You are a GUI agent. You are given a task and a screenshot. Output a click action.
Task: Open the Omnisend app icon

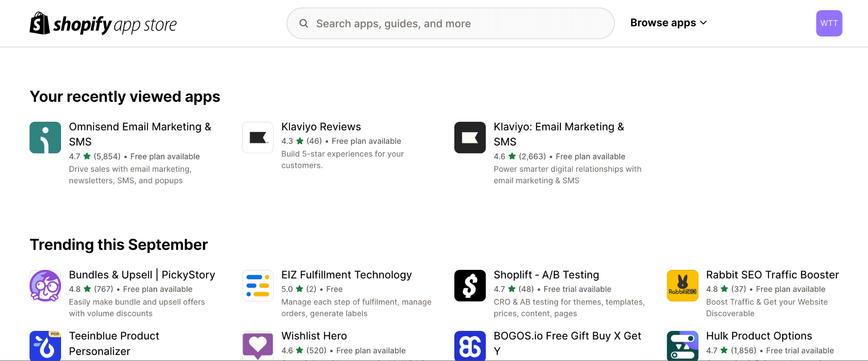[x=45, y=137]
